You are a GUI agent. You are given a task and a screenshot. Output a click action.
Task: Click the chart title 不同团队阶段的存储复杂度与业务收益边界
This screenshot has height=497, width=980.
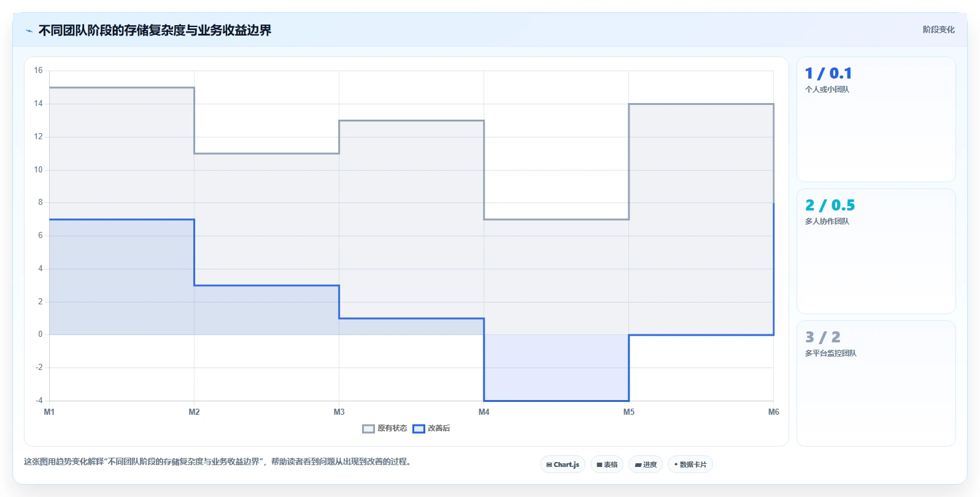155,31
